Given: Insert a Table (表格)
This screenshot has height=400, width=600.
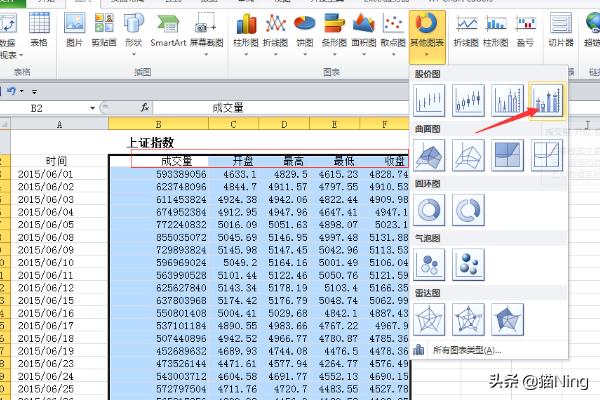Looking at the screenshot, I should click(39, 30).
